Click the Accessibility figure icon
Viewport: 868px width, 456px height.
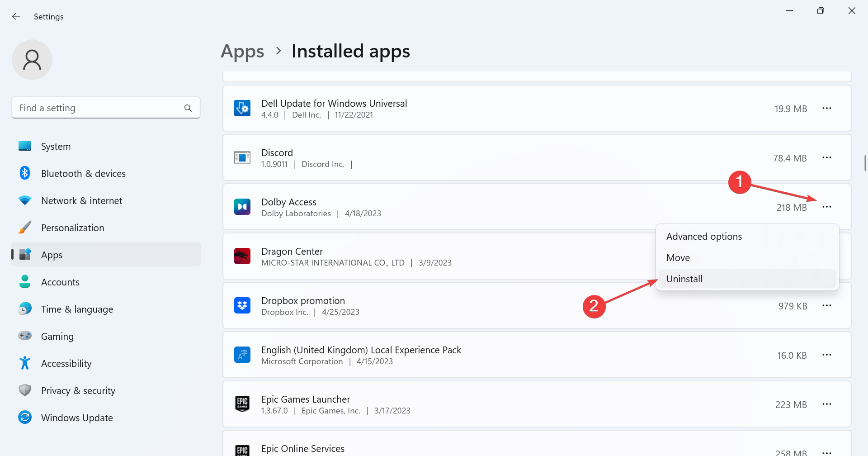click(25, 363)
